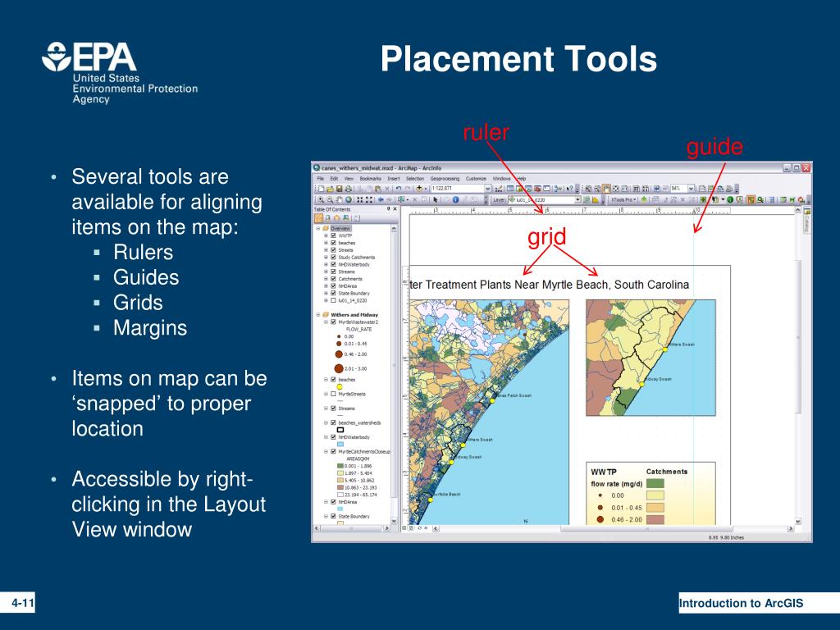Viewport: 840px width, 630px height.
Task: Click the Save document icon
Action: 339,189
